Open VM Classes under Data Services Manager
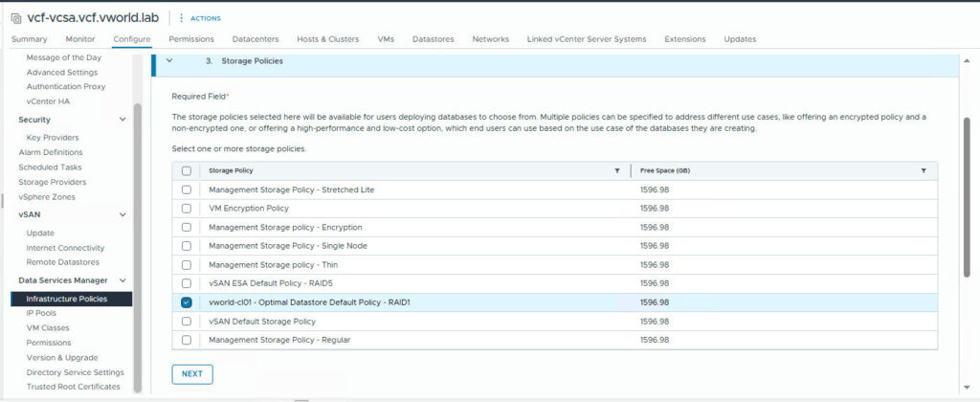The width and height of the screenshot is (980, 402). pos(48,327)
